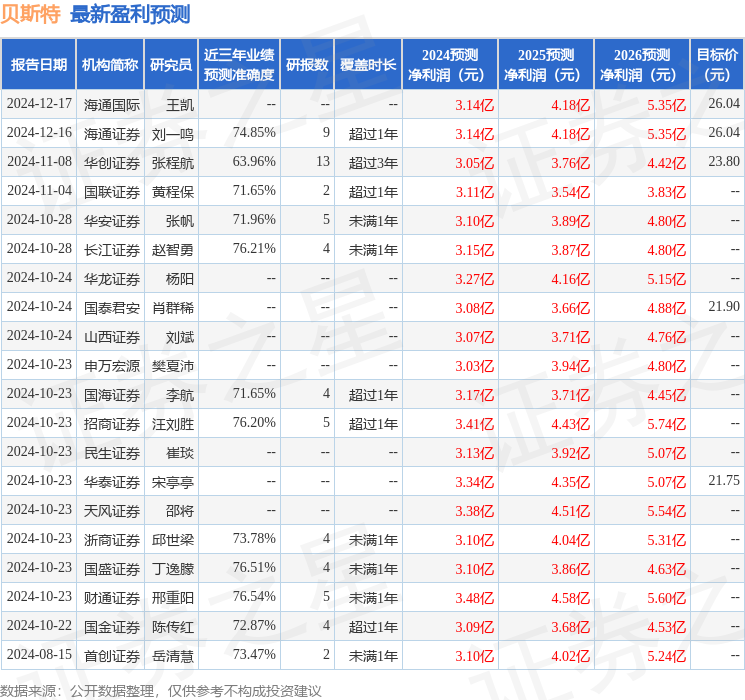
Task: Click the 机构简称 column header
Action: 110,64
